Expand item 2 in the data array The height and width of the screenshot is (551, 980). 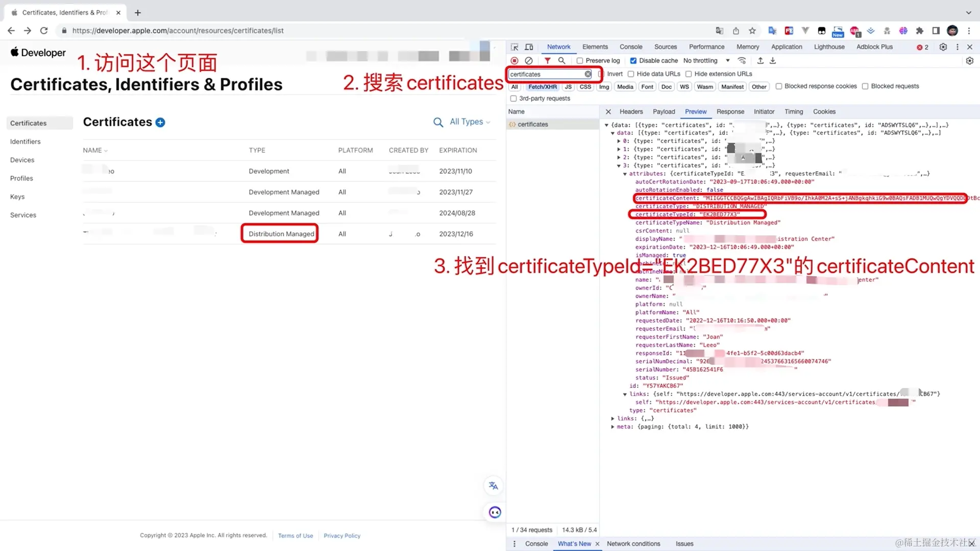click(x=619, y=158)
